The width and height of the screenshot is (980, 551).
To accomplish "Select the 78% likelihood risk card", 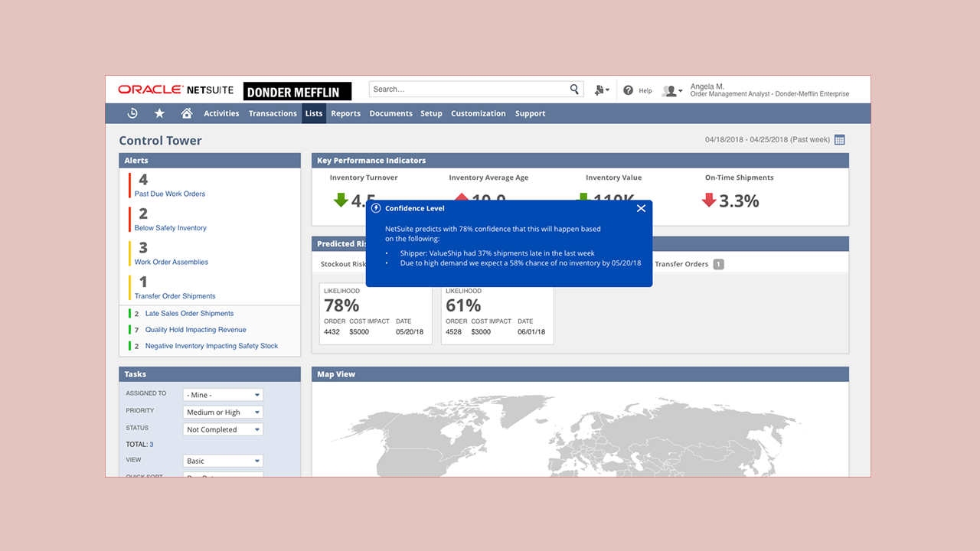I will [x=375, y=314].
